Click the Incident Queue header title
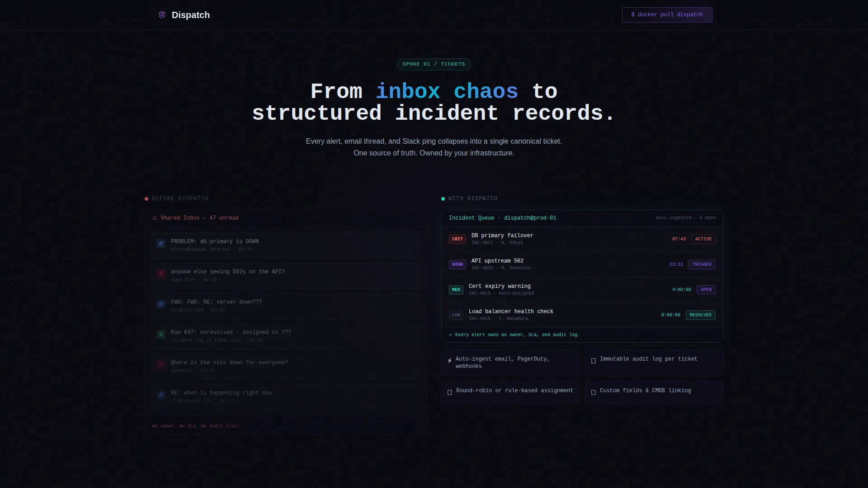 click(502, 218)
